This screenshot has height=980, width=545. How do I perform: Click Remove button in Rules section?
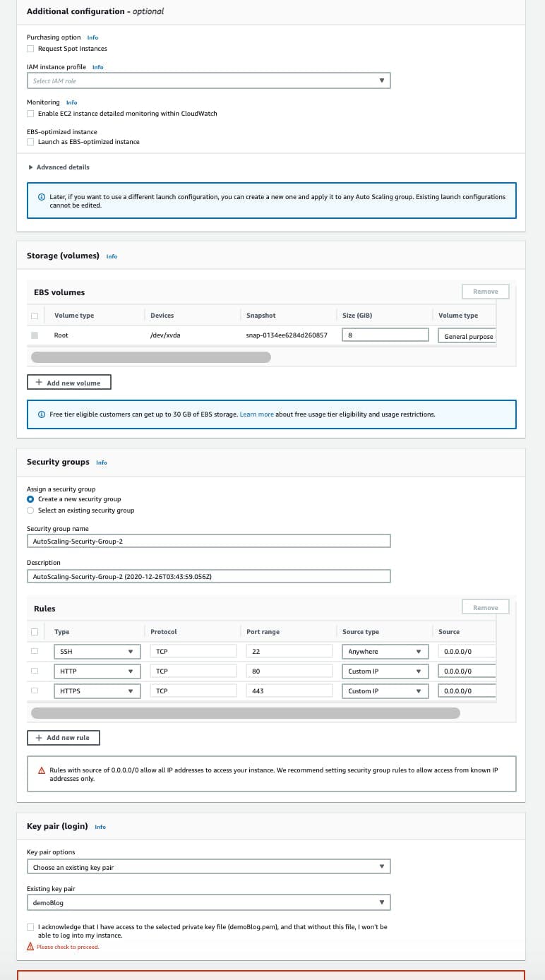[486, 607]
